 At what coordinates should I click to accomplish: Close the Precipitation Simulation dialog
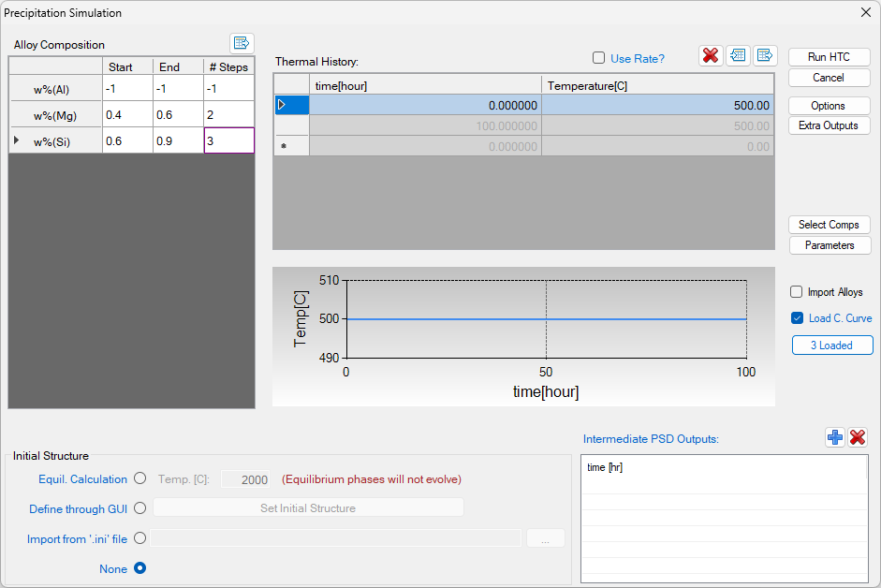pos(865,13)
